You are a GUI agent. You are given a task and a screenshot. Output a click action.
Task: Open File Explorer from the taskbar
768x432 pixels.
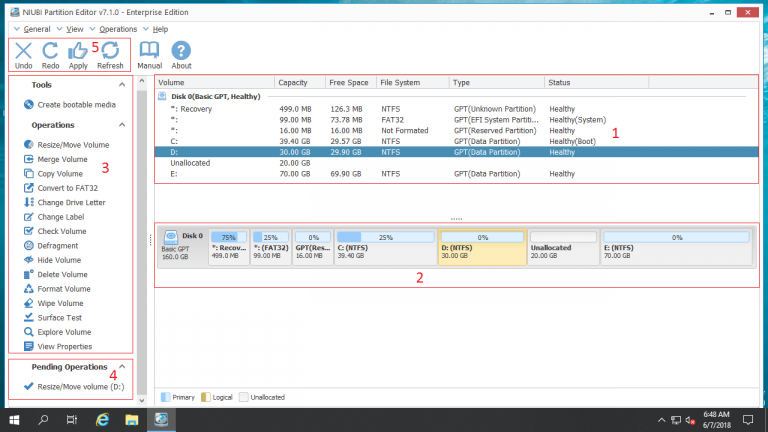131,420
